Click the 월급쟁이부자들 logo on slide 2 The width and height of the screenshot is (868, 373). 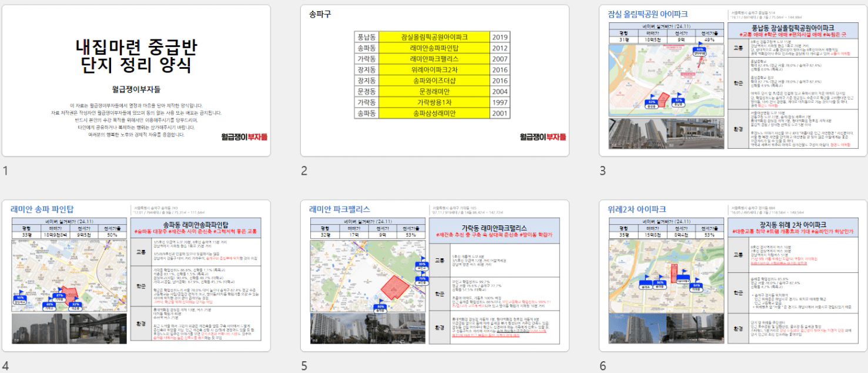coord(543,137)
